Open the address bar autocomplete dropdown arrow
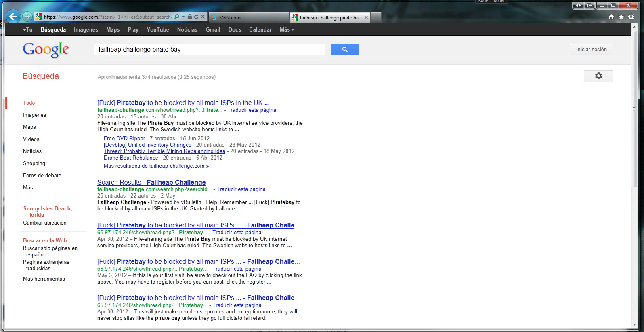This screenshot has width=644, height=332. (x=183, y=17)
